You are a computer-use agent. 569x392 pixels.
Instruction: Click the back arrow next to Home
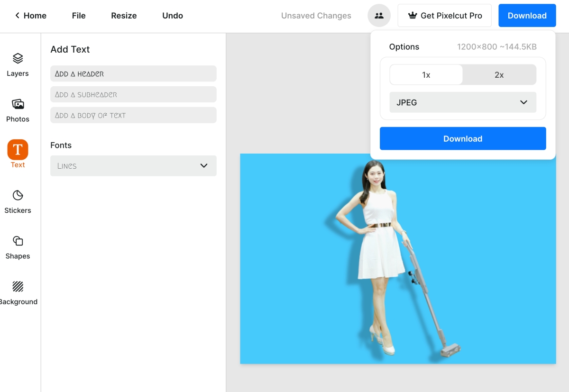click(x=18, y=16)
